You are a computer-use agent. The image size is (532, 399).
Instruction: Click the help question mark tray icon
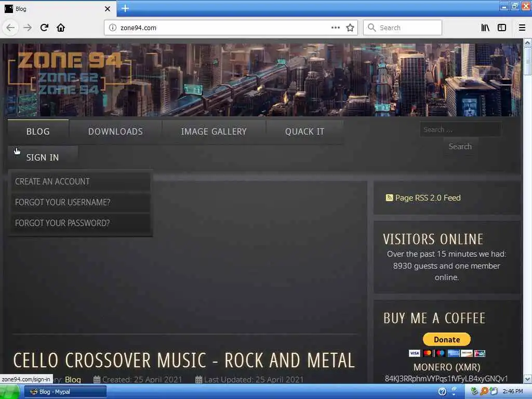click(443, 392)
